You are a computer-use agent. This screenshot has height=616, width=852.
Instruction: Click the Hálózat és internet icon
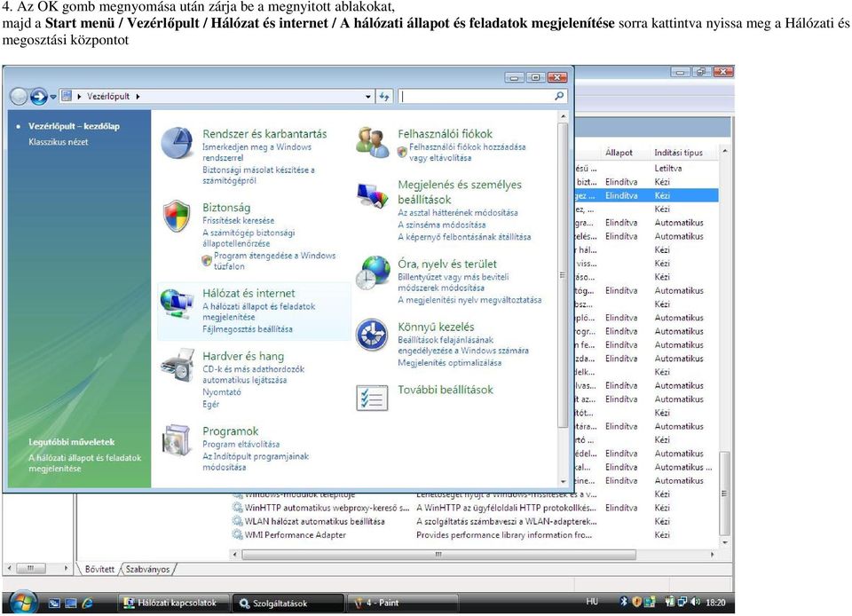tap(177, 304)
